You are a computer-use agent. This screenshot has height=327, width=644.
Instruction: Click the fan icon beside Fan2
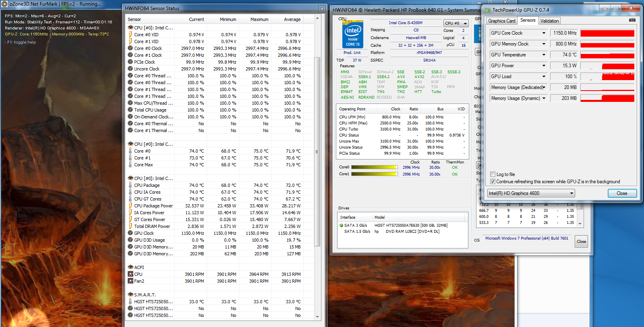point(130,281)
